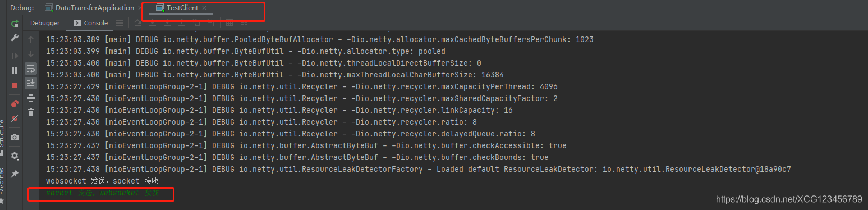Close the DataTransferApplication debug tab
Image resolution: width=868 pixels, height=210 pixels.
pyautogui.click(x=140, y=8)
